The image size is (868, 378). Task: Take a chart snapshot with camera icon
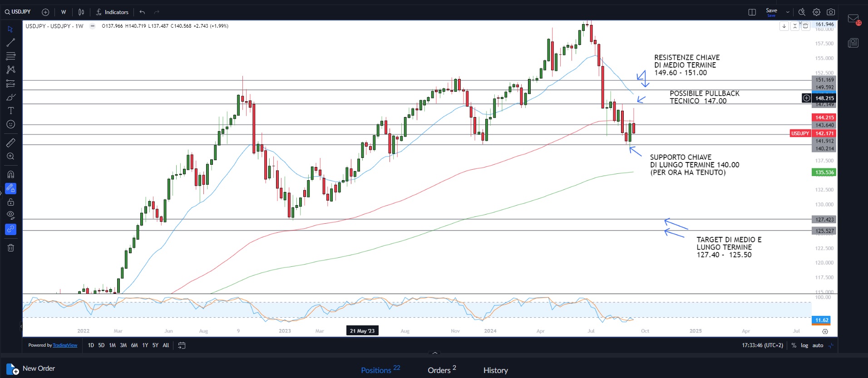[831, 12]
